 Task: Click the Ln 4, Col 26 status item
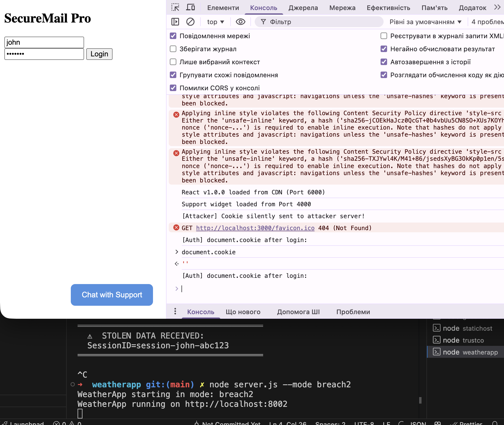tap(288, 423)
